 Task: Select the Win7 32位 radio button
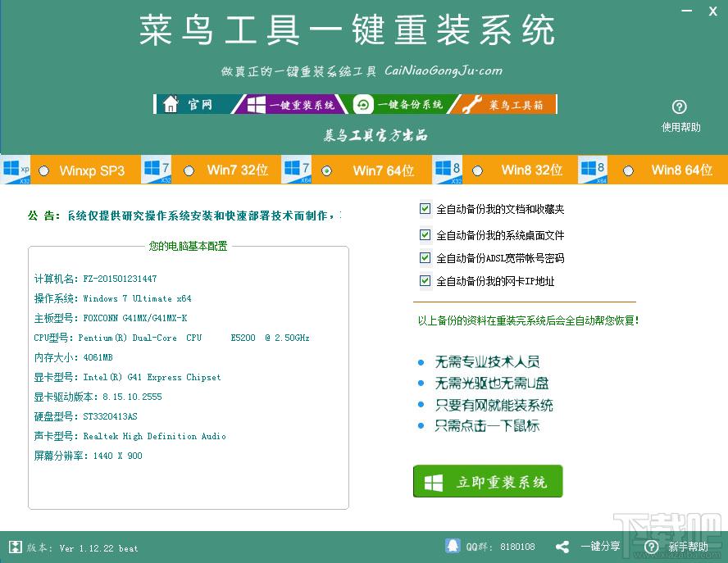189,170
